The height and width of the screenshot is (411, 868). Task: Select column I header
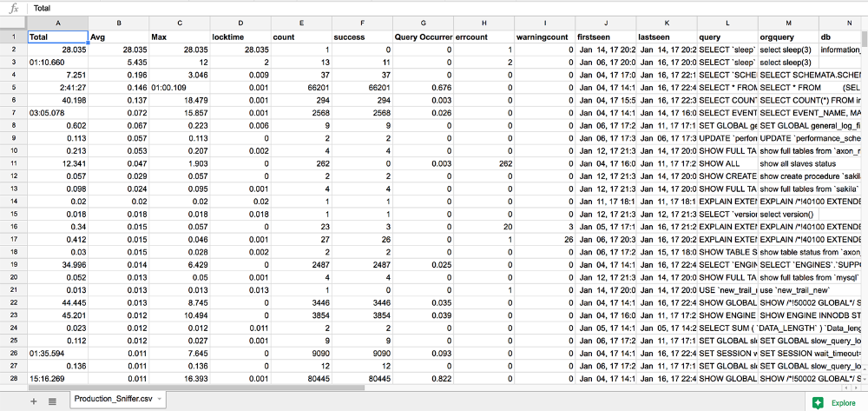click(545, 23)
